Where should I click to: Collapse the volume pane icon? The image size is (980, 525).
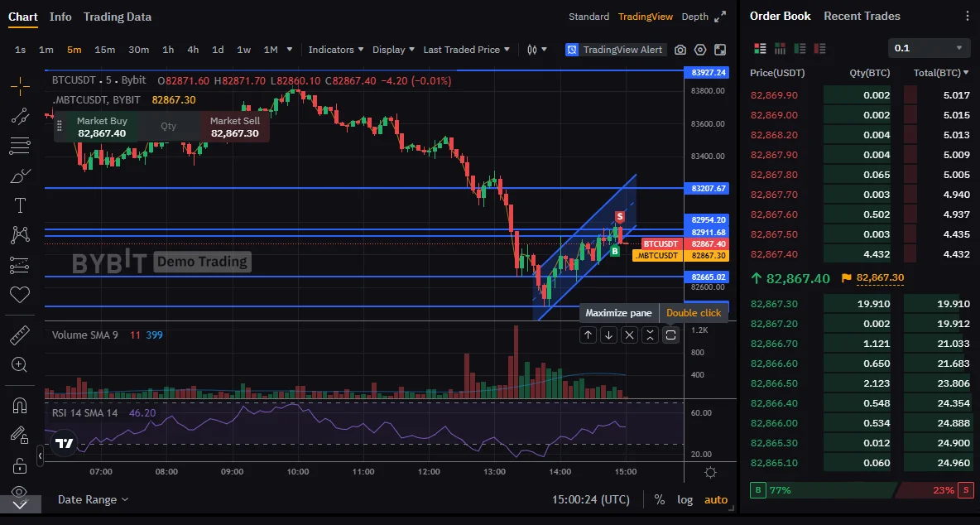[650, 335]
